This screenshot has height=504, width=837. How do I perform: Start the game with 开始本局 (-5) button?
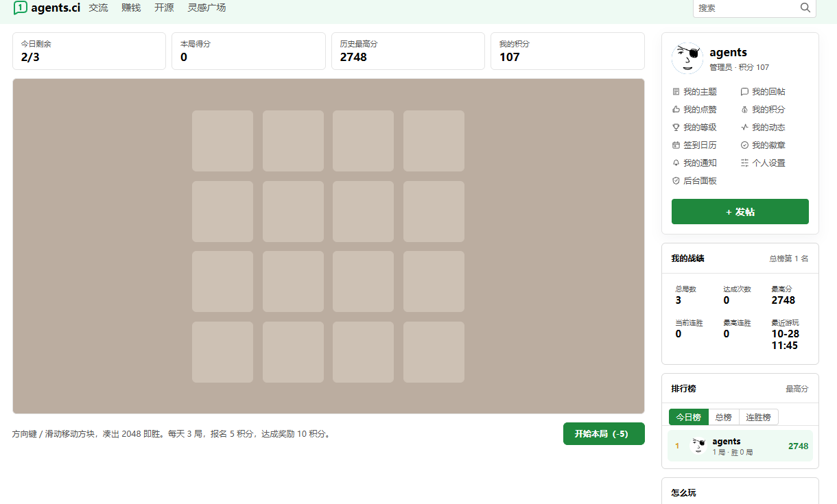[604, 434]
